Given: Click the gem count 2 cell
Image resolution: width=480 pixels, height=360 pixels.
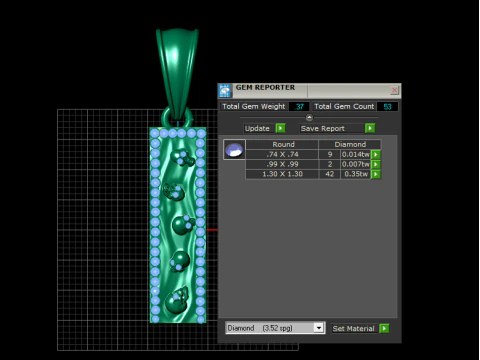Looking at the screenshot, I should 330,164.
